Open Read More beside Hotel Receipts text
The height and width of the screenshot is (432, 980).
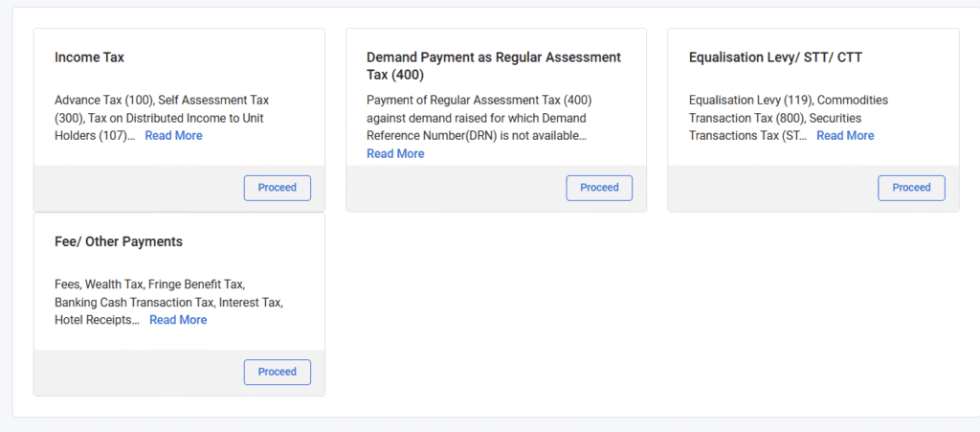[178, 320]
